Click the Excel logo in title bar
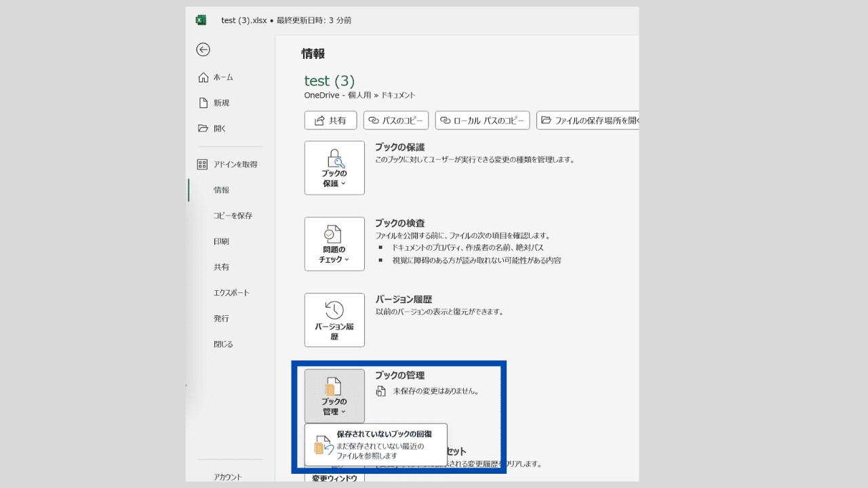The height and width of the screenshot is (488, 868). tap(201, 20)
